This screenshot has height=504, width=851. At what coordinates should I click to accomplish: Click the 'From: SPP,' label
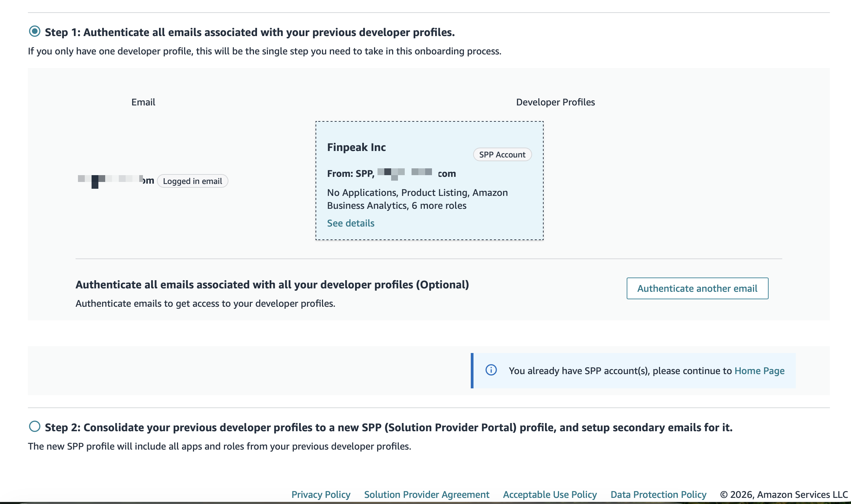pos(351,173)
